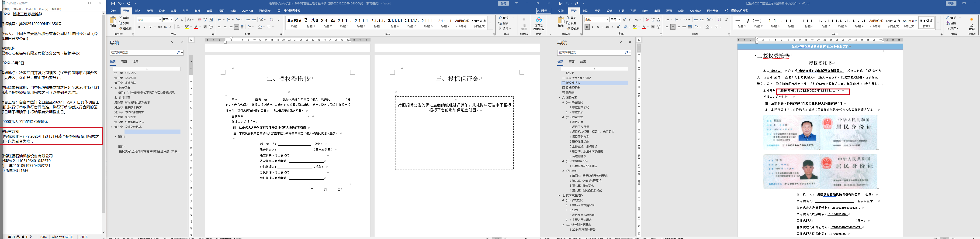Open the 五号 font size dropdown
Viewport: 980px width, 239px height.
point(172,20)
